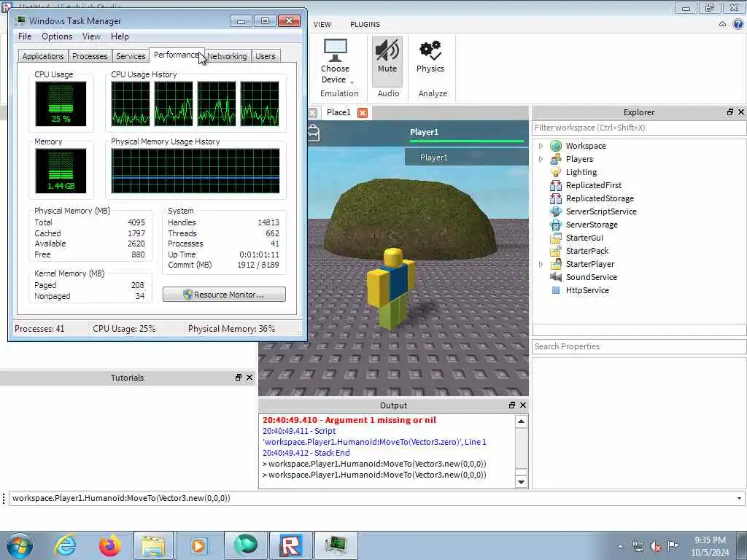The width and height of the screenshot is (747, 560).
Task: Select the Workspace globe icon in Explorer
Action: click(x=555, y=146)
